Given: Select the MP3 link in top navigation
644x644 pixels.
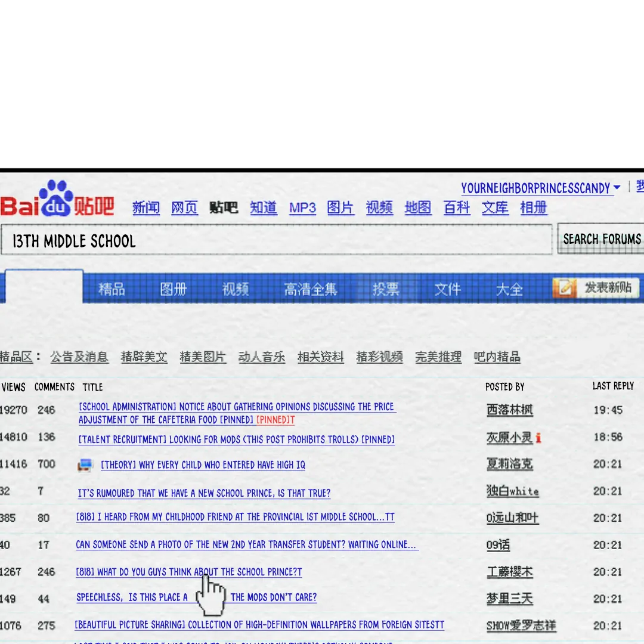Looking at the screenshot, I should (302, 208).
